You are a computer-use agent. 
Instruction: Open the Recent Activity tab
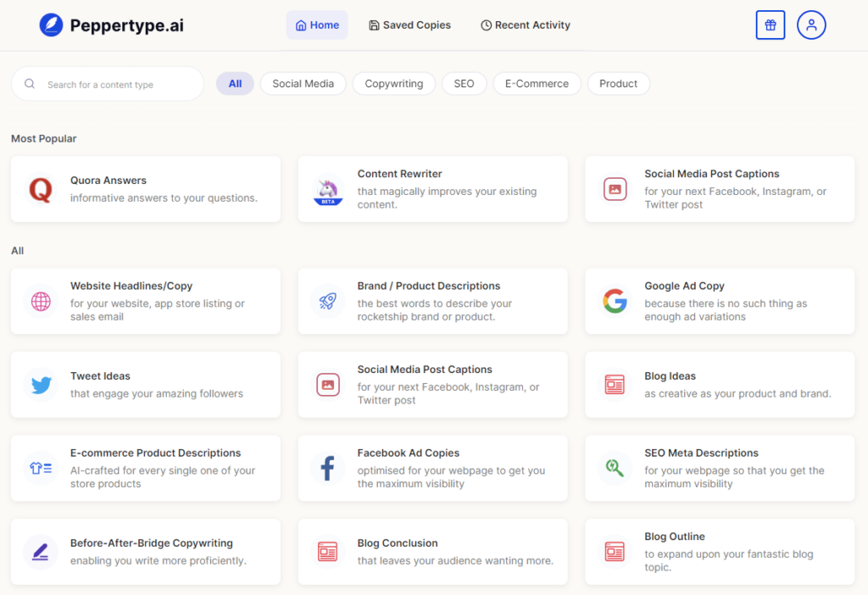pos(526,25)
